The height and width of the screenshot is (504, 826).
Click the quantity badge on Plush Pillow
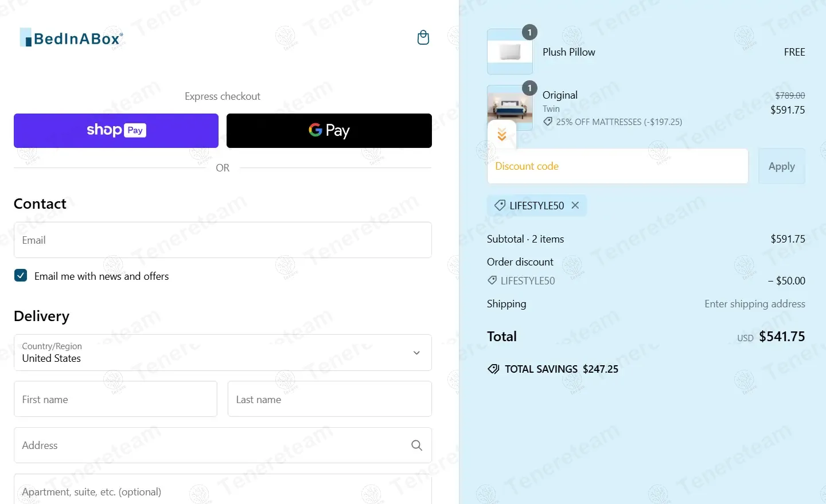(x=529, y=32)
